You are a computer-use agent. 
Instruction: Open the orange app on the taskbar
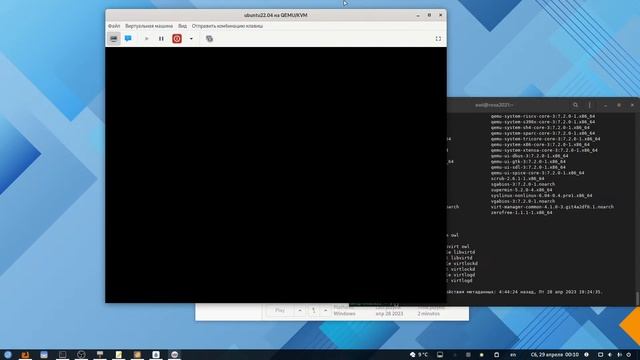pyautogui.click(x=25, y=355)
